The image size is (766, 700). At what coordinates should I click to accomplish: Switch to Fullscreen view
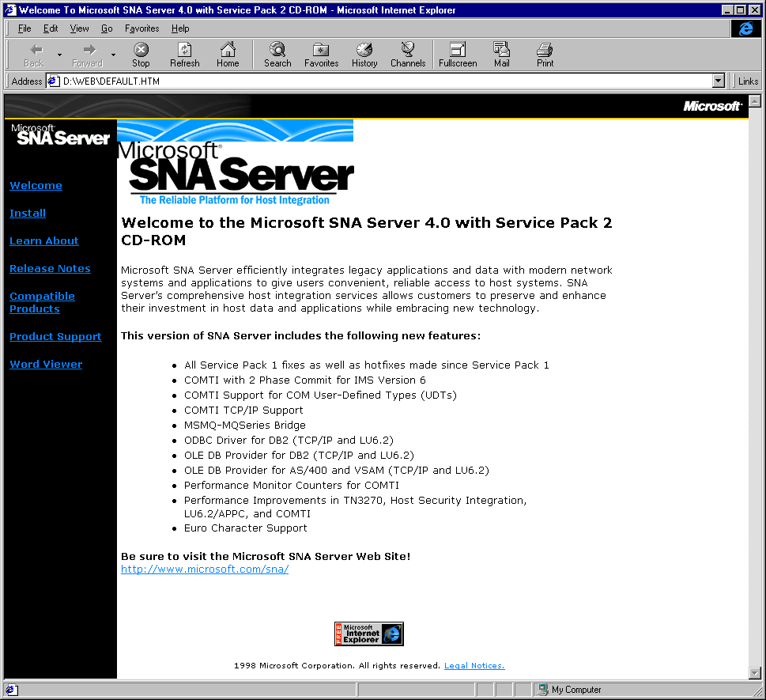(458, 55)
